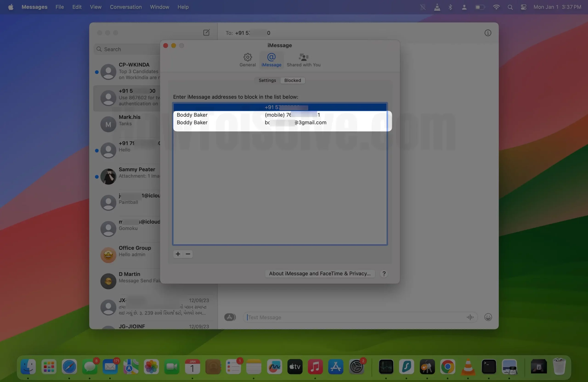
Task: Open About iMessage and FaceTime & Privacy
Action: pos(319,273)
